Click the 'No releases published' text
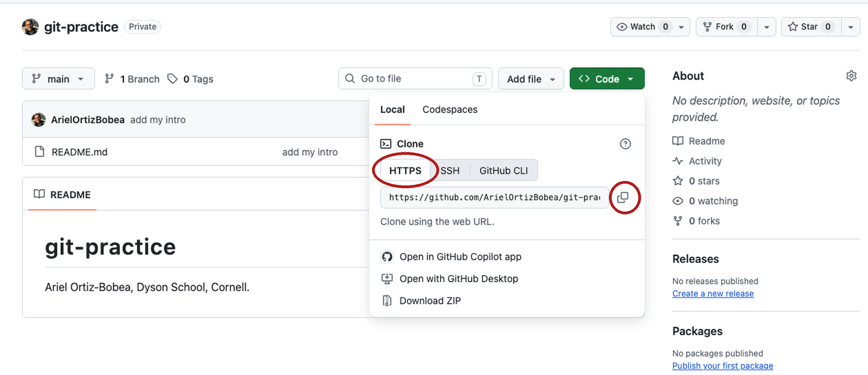Viewport: 868px width, 375px height. (715, 281)
